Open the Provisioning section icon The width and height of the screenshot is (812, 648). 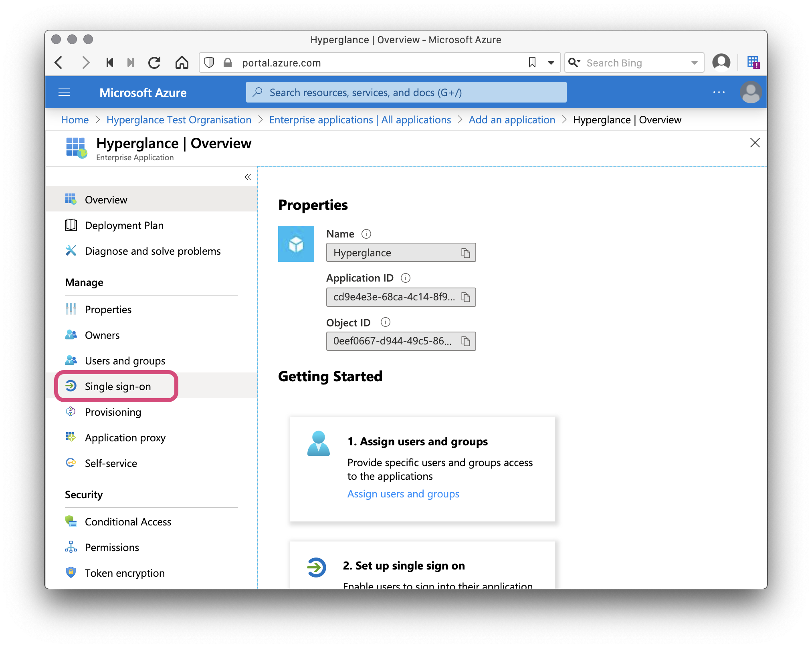(71, 412)
